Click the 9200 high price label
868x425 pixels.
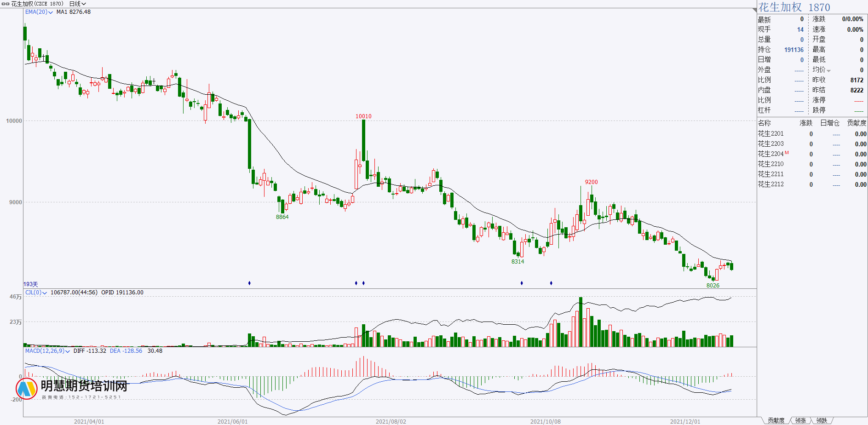591,182
